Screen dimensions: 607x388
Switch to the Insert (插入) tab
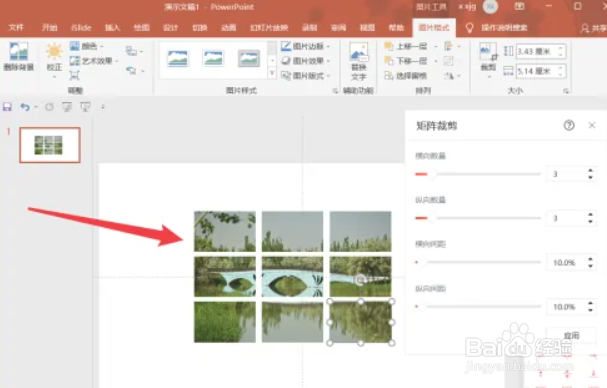coord(112,27)
